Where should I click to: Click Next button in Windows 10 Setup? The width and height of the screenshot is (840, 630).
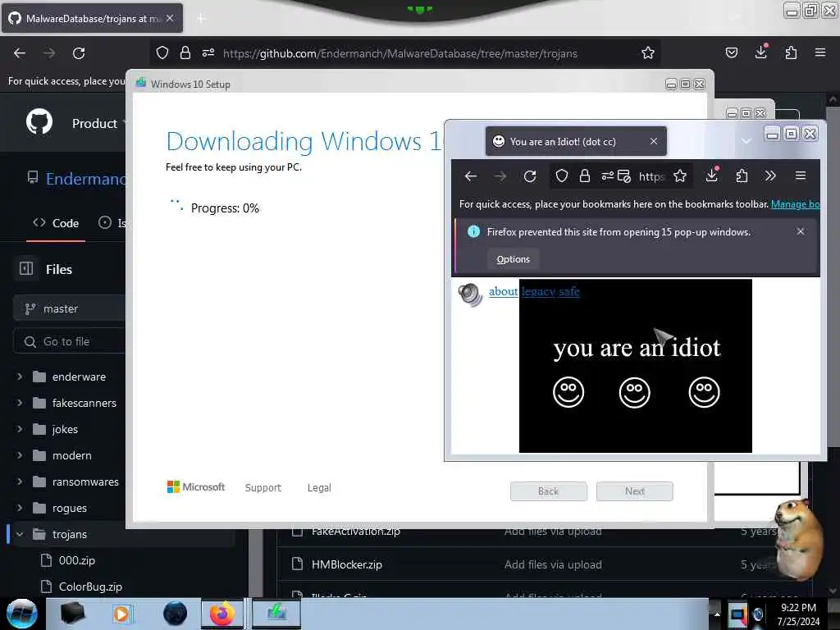click(x=635, y=491)
